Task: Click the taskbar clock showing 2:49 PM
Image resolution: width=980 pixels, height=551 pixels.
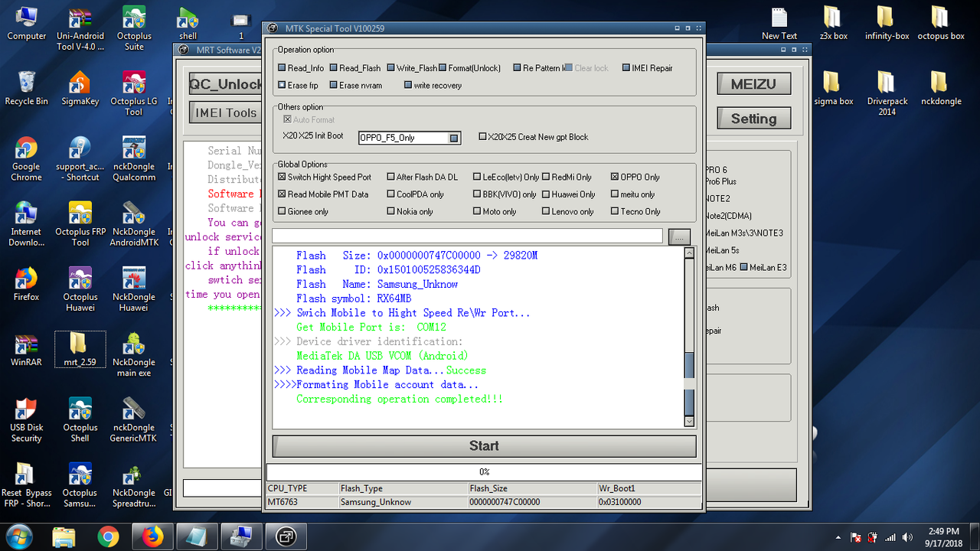Action: pyautogui.click(x=942, y=536)
